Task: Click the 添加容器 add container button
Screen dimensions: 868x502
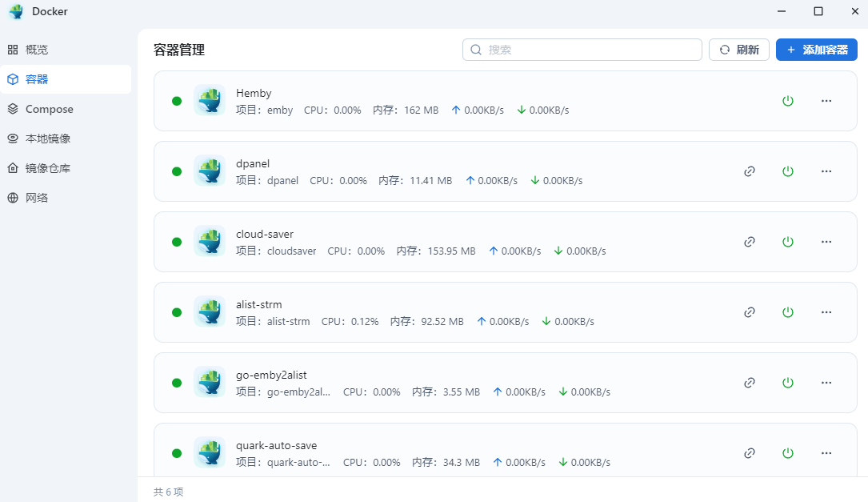Action: point(817,50)
